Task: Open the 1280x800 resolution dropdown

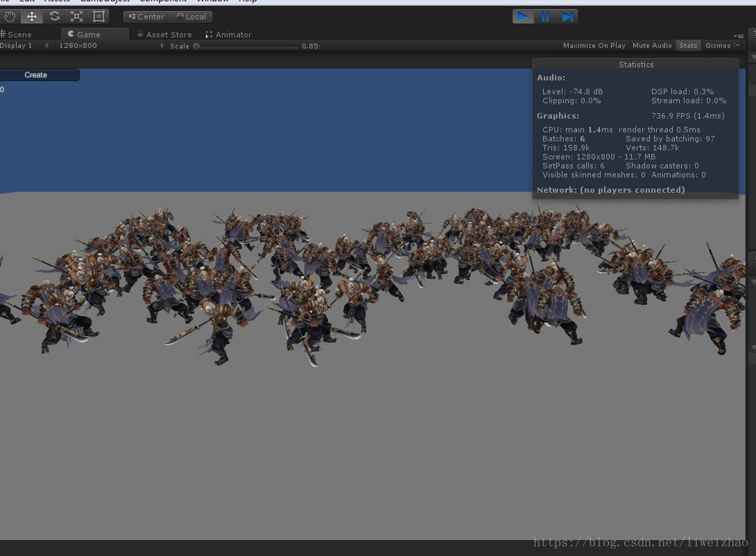Action: coord(111,46)
